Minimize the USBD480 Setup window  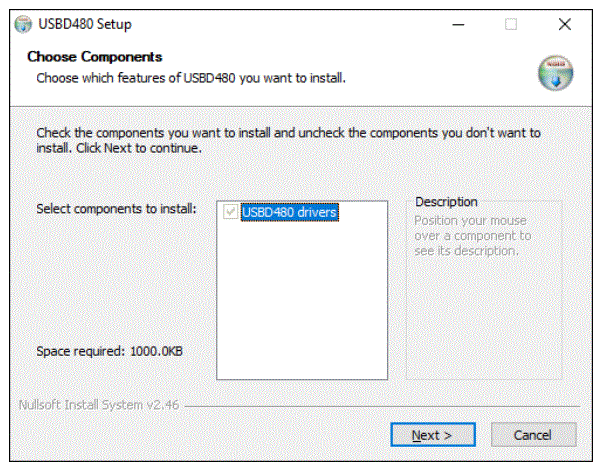click(x=458, y=25)
